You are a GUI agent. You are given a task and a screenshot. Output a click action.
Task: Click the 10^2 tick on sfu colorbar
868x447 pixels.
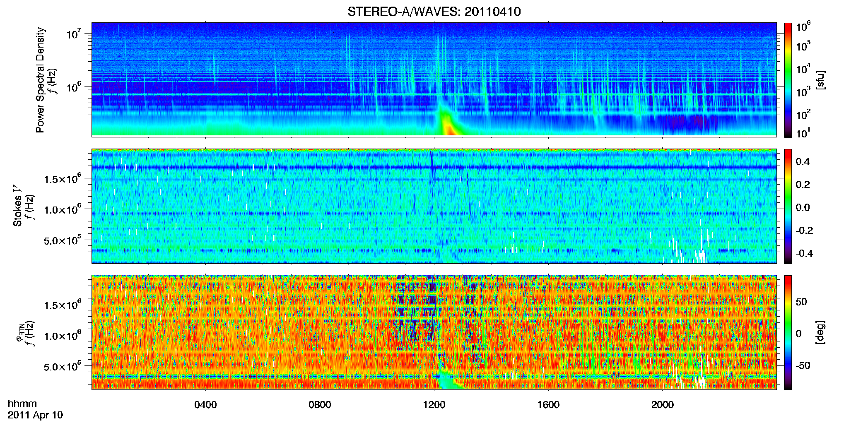click(803, 114)
